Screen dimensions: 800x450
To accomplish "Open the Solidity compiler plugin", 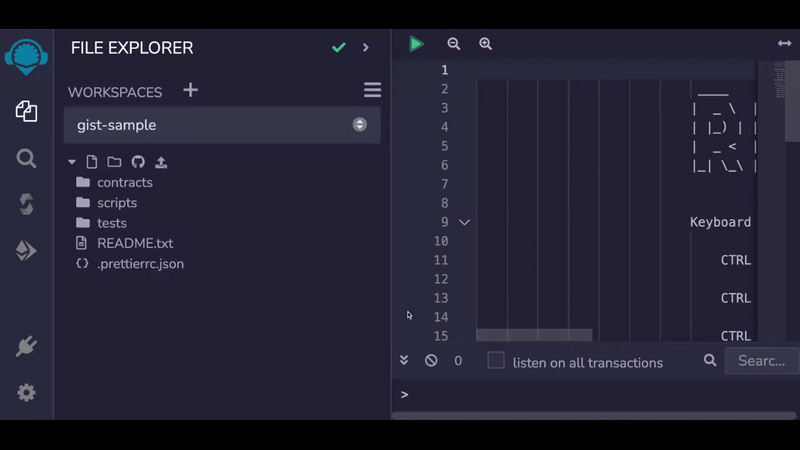I will pos(27,204).
